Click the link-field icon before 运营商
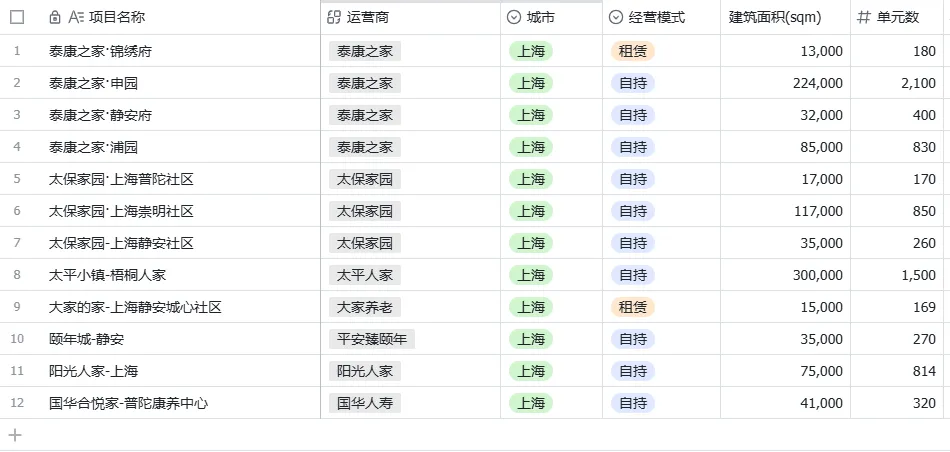 334,17
